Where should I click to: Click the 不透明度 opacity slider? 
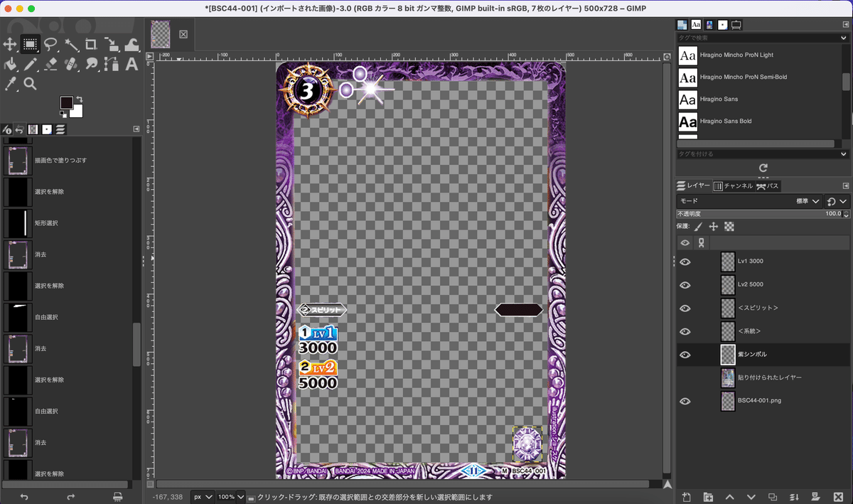point(763,213)
